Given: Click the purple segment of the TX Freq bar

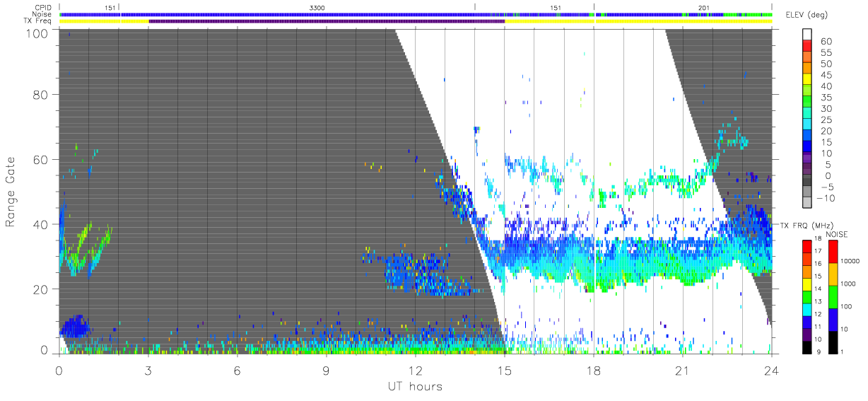Looking at the screenshot, I should [x=327, y=21].
